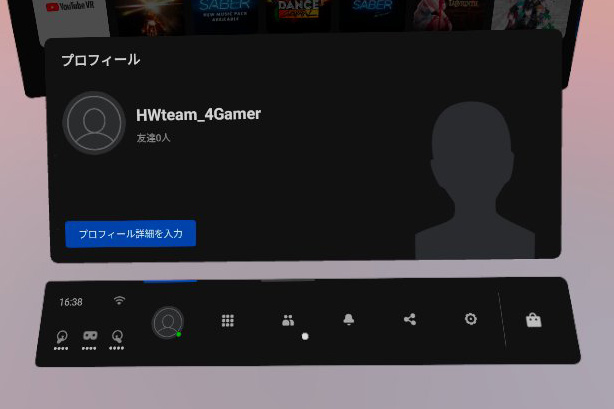
Task: Check right controller battery icon
Action: tap(117, 337)
